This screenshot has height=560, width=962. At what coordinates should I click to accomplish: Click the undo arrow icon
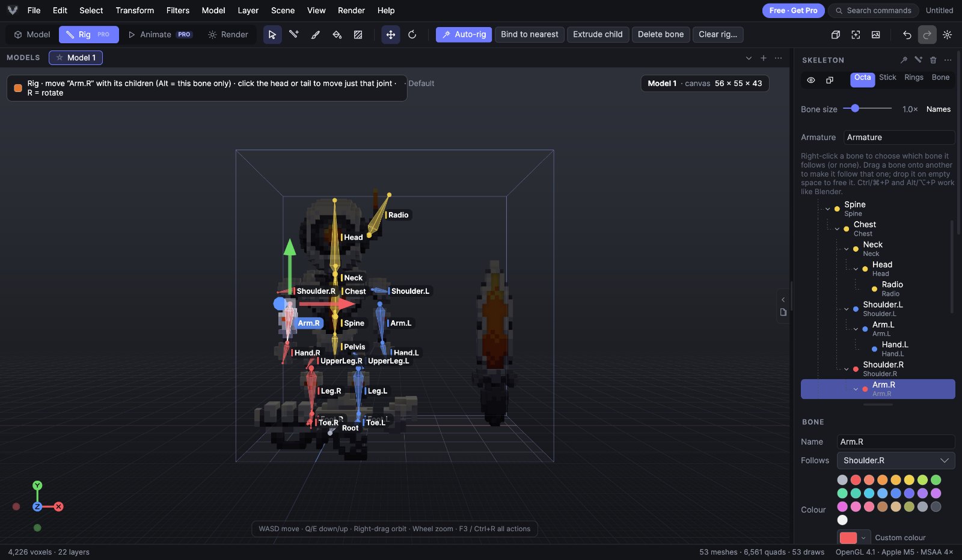pos(907,35)
